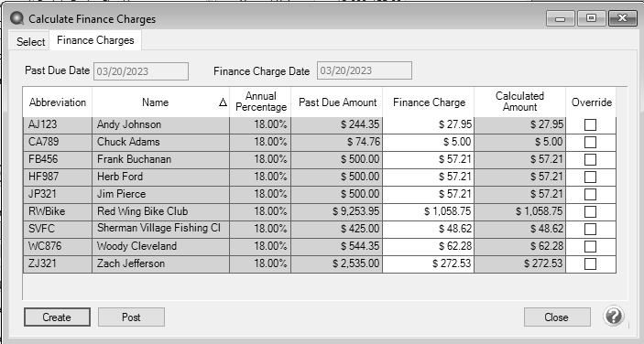Click the Create button
Screen dimensions: 644x344
coord(57,317)
